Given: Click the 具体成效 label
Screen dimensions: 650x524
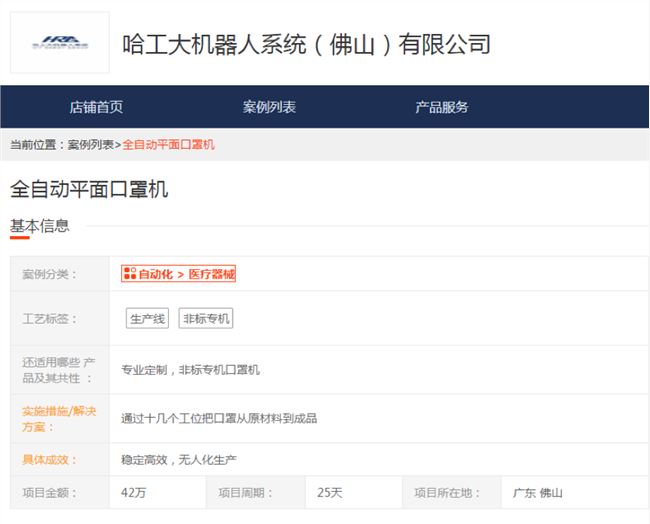Looking at the screenshot, I should pos(49,459).
